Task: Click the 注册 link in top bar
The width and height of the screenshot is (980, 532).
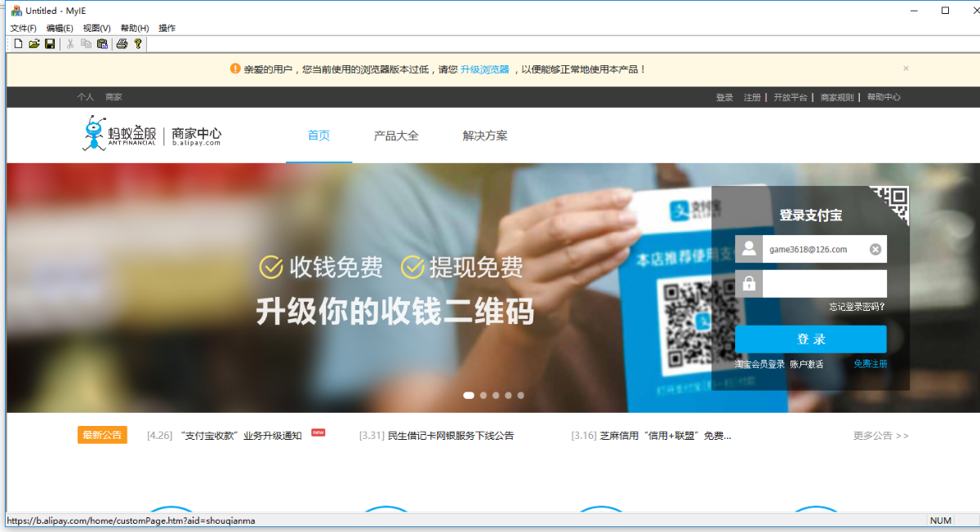Action: pyautogui.click(x=752, y=97)
